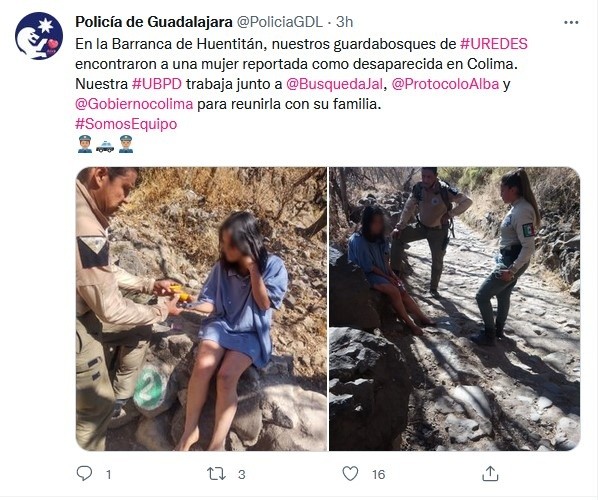
Task: Open the #UREDES hashtag
Action: [494, 44]
